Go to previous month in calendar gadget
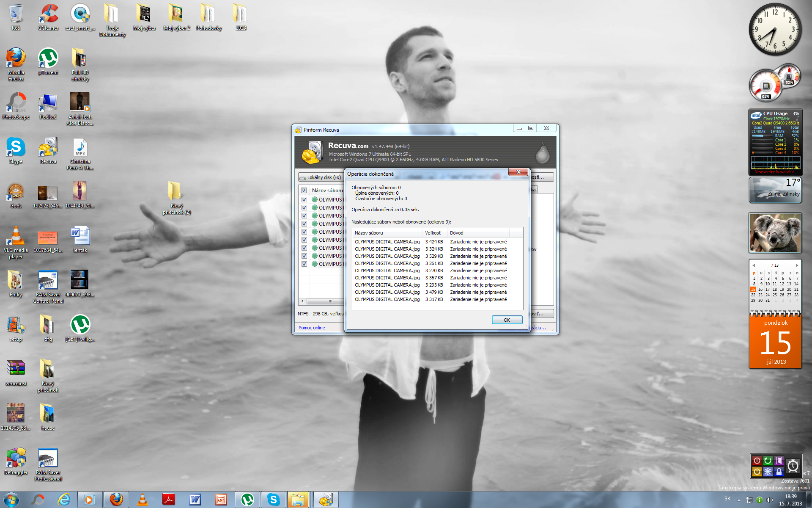 tap(754, 265)
